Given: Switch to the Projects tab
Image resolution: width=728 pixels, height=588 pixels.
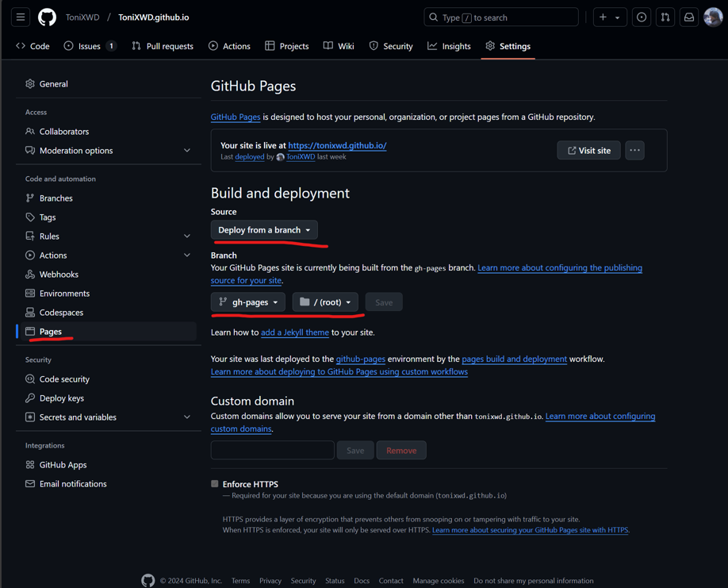Looking at the screenshot, I should tap(287, 46).
